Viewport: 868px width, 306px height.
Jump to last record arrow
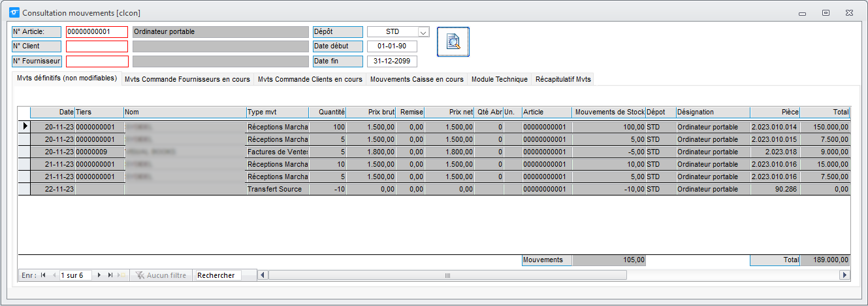point(110,275)
